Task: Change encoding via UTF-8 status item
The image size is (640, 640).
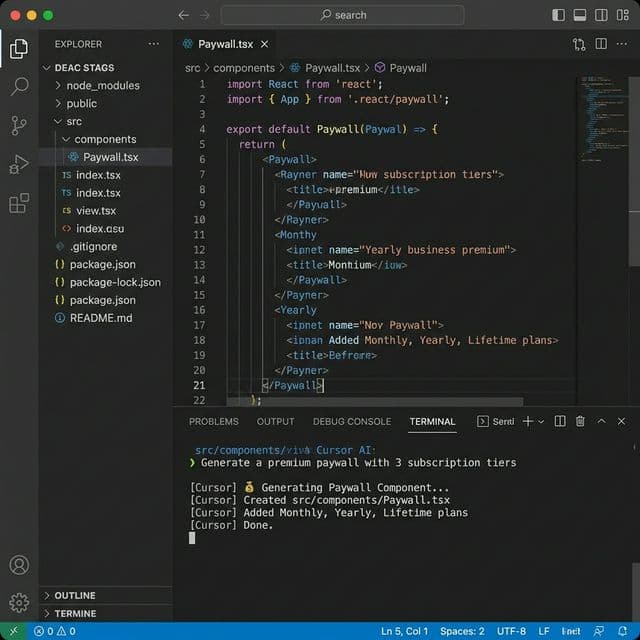Action: pos(511,631)
